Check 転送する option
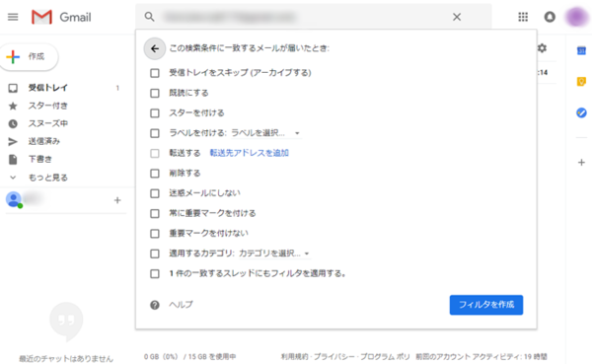Viewport: 592px width, 364px height. tap(155, 153)
